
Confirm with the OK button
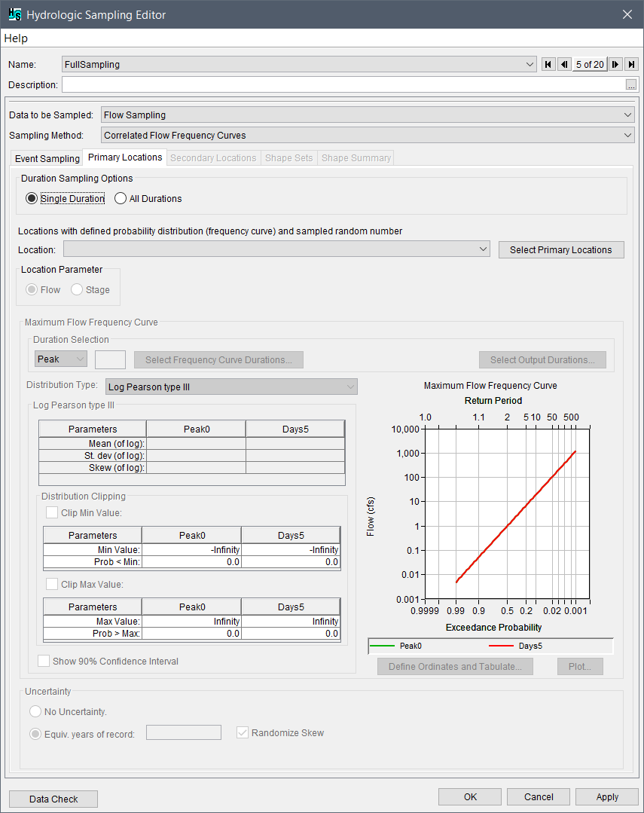[470, 797]
